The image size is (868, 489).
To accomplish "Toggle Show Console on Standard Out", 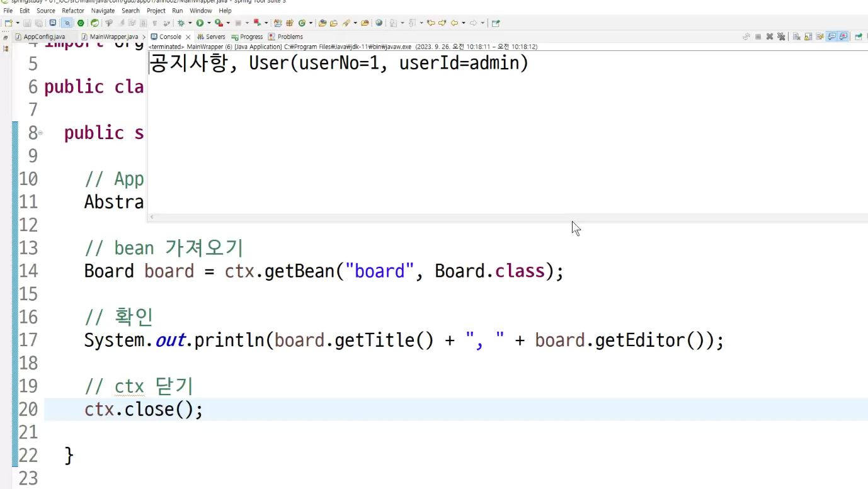I will tap(831, 37).
